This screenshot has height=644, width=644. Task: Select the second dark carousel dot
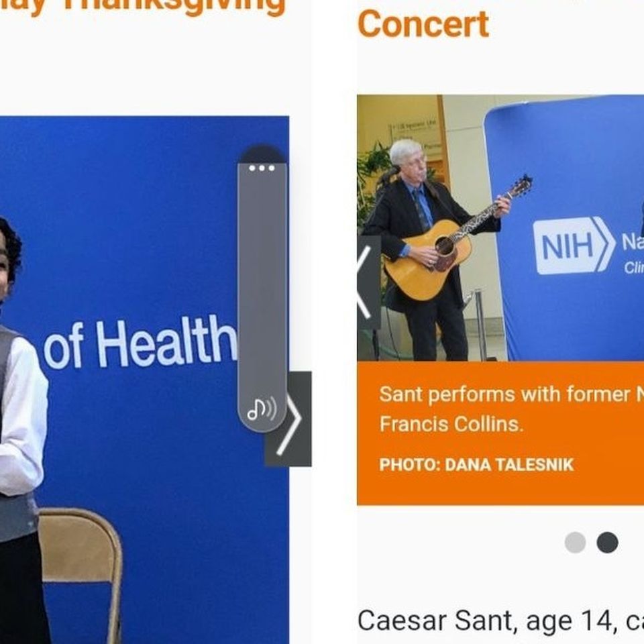tap(608, 543)
